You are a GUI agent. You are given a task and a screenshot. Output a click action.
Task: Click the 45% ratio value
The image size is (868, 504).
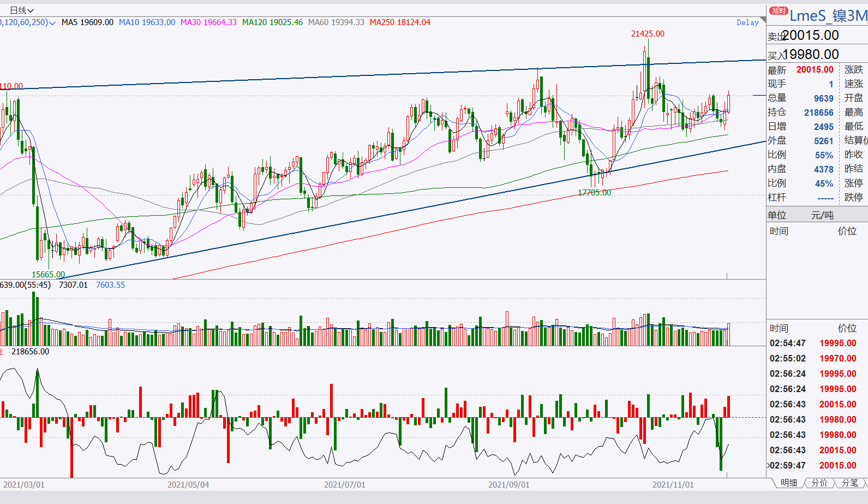(x=824, y=183)
